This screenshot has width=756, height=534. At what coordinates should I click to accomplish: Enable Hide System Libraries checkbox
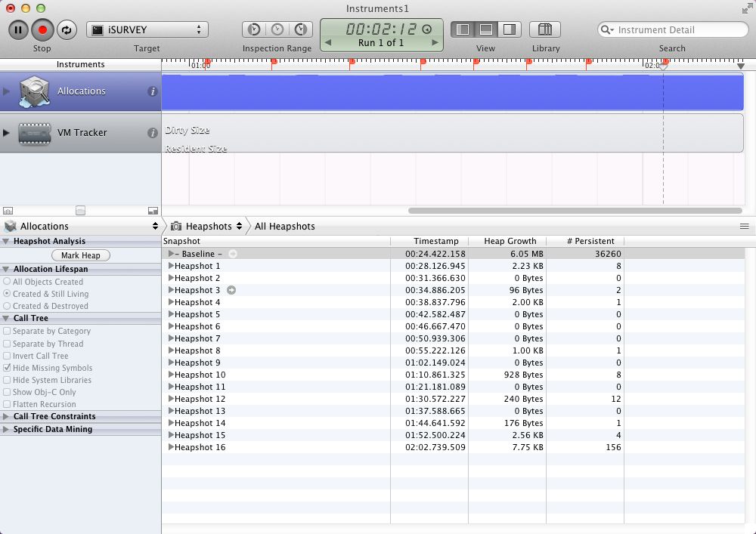[7, 380]
